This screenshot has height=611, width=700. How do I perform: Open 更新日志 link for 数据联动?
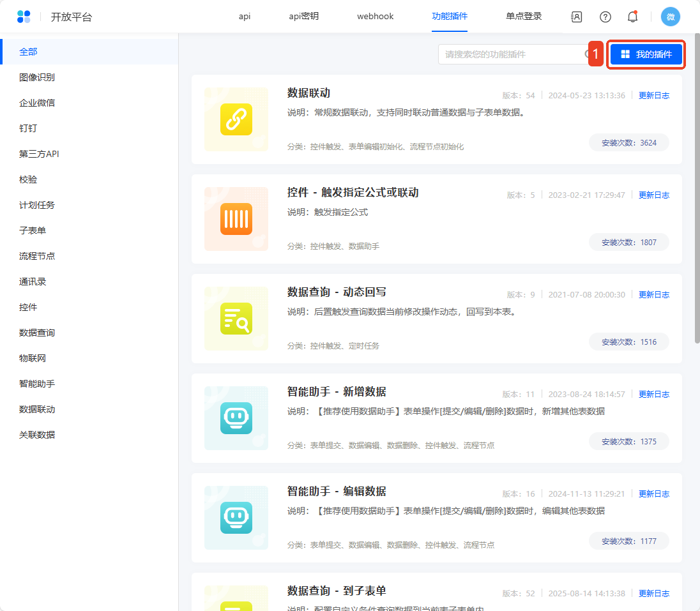[x=653, y=96]
